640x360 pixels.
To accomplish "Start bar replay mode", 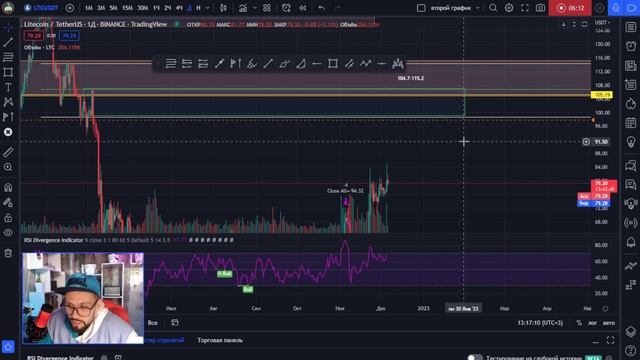I will pos(302,8).
